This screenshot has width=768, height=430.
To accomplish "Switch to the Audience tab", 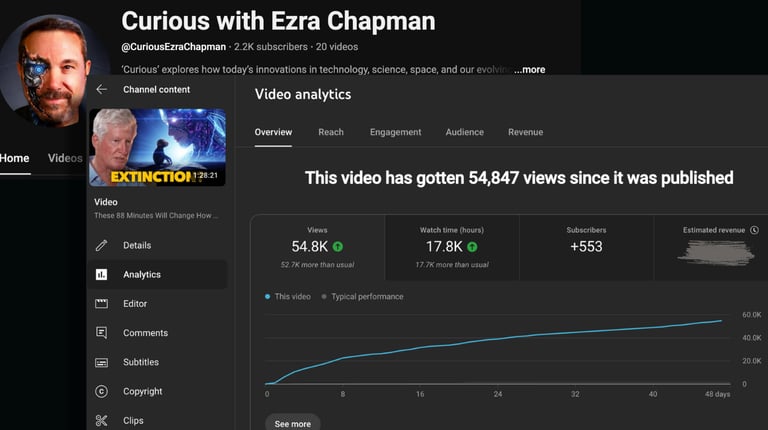I will (464, 132).
